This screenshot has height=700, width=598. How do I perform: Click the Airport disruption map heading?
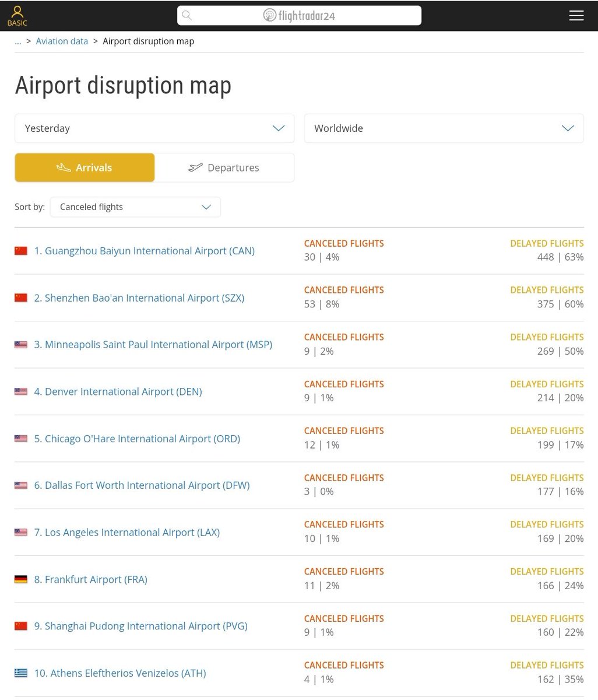pyautogui.click(x=123, y=85)
